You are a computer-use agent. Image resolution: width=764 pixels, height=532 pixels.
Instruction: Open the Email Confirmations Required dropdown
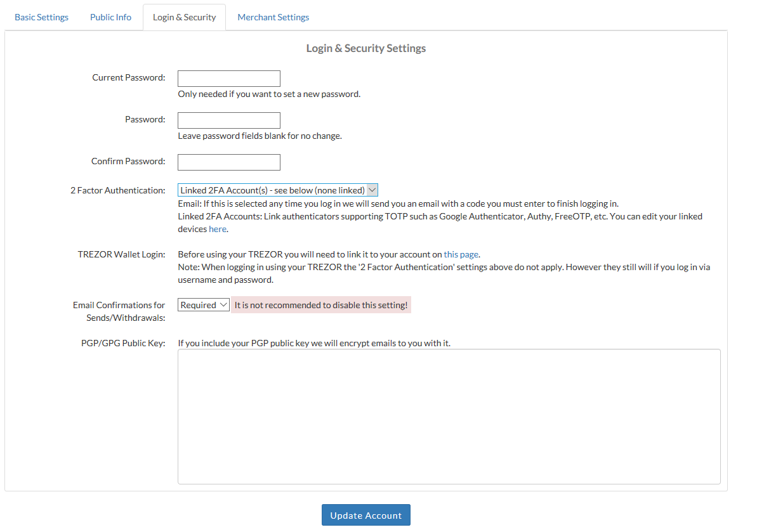tap(203, 305)
